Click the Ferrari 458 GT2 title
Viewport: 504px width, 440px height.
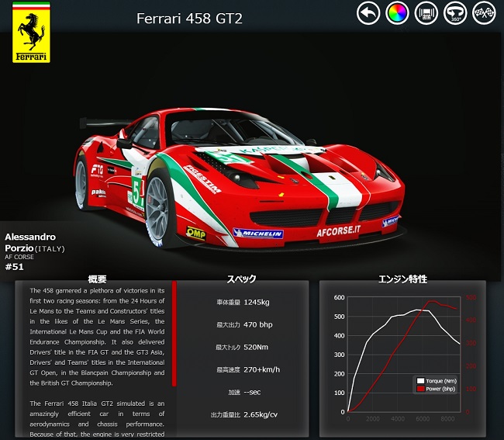(x=189, y=19)
